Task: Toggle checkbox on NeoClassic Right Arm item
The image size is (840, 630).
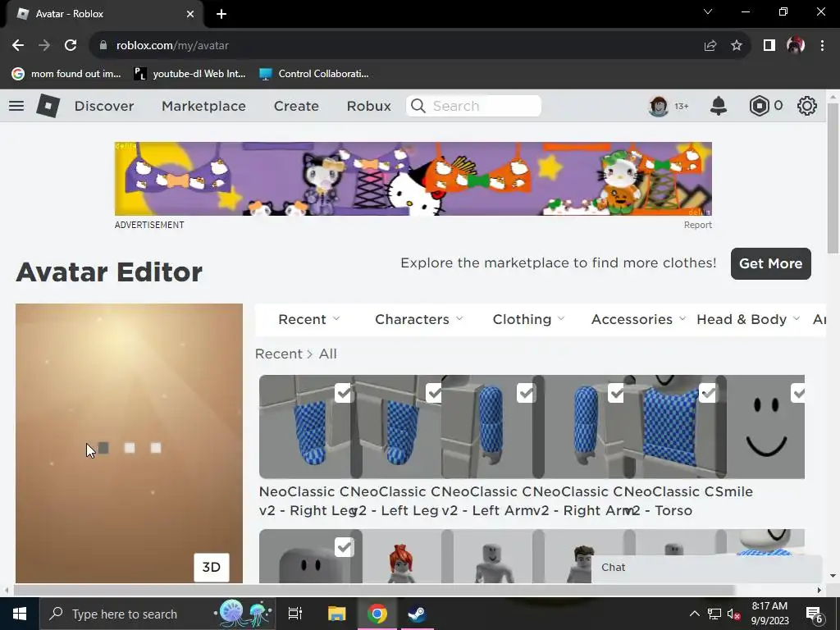Action: (616, 393)
